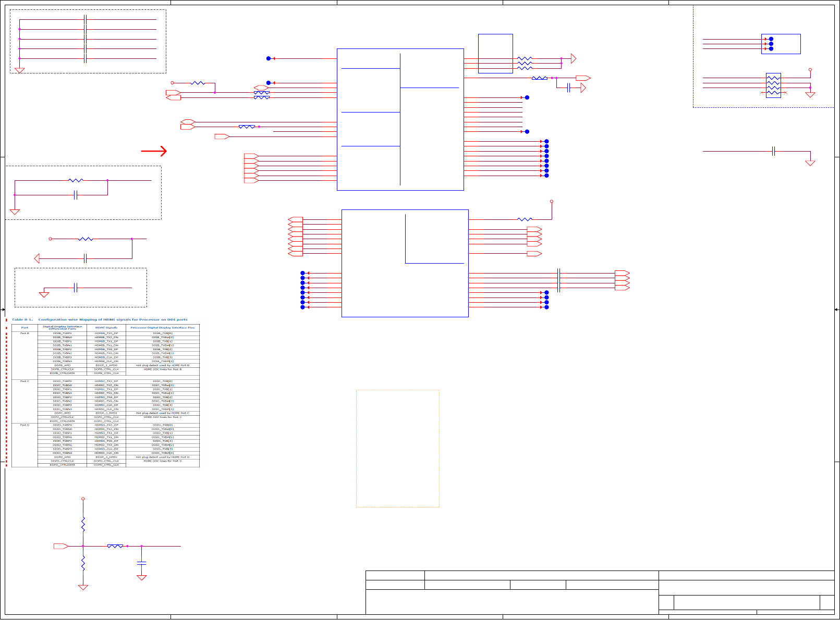
Task: Select the 'HDMI Signals' column header
Action: pos(106,328)
